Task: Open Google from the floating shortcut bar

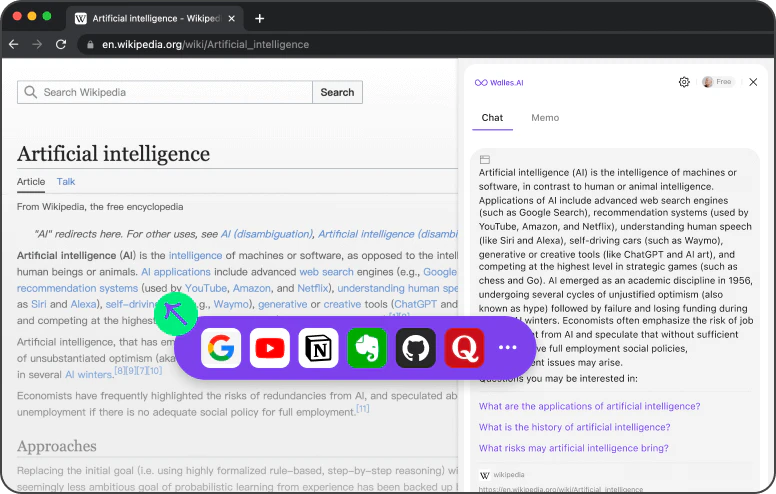Action: point(221,348)
